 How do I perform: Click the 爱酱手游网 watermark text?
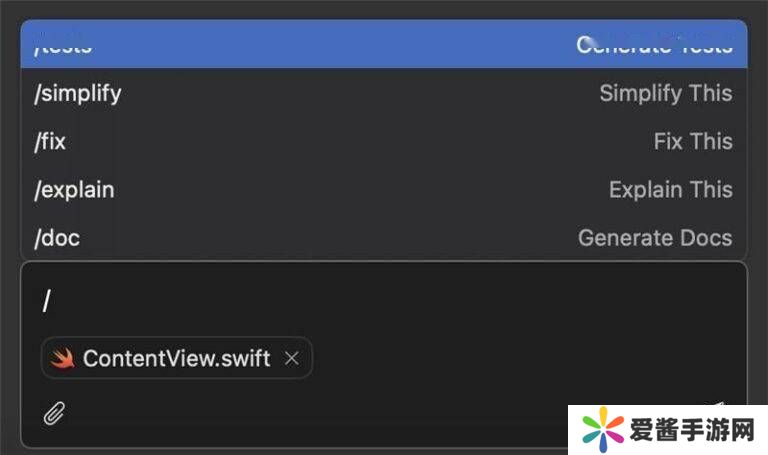point(690,431)
